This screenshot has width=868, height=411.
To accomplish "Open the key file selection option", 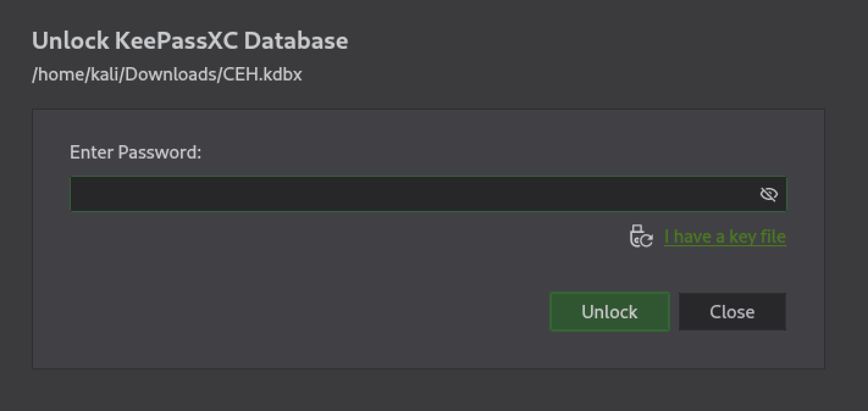I will click(725, 236).
